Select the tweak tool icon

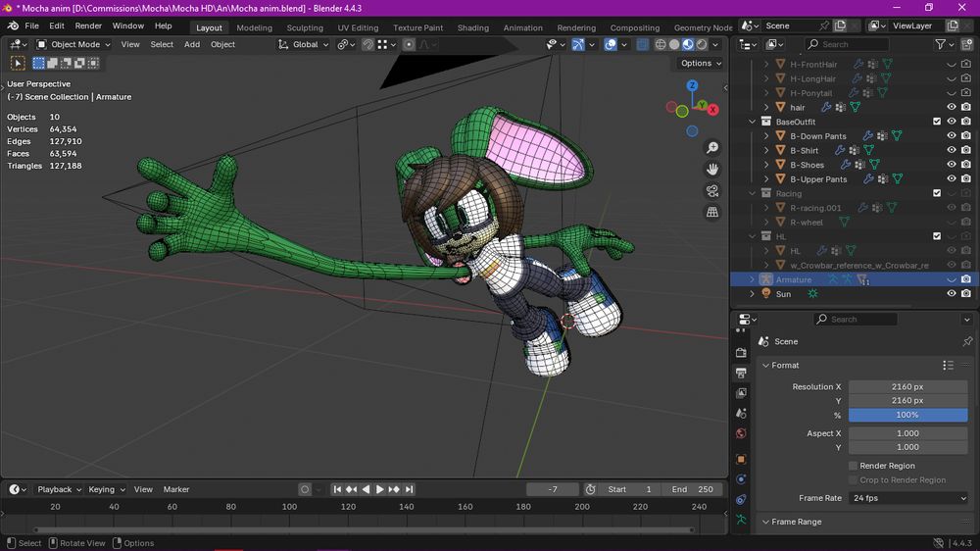[18, 63]
